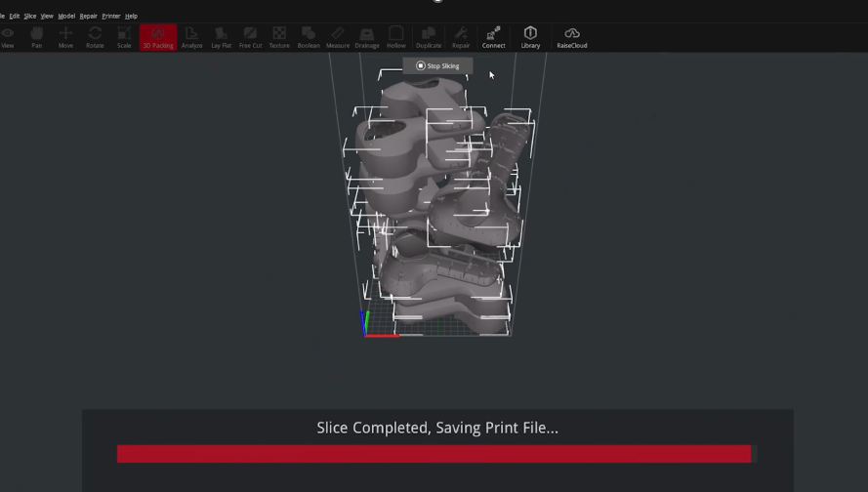Use the Lay Flat tool

(222, 38)
